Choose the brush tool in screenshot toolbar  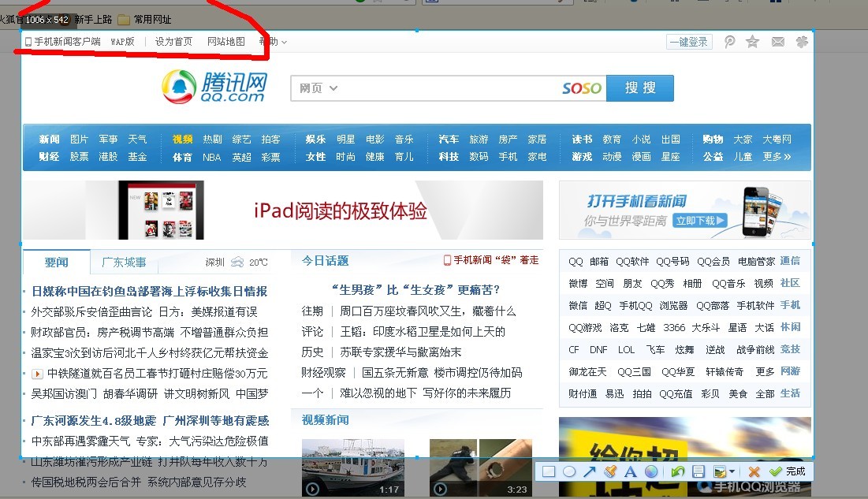(x=609, y=471)
